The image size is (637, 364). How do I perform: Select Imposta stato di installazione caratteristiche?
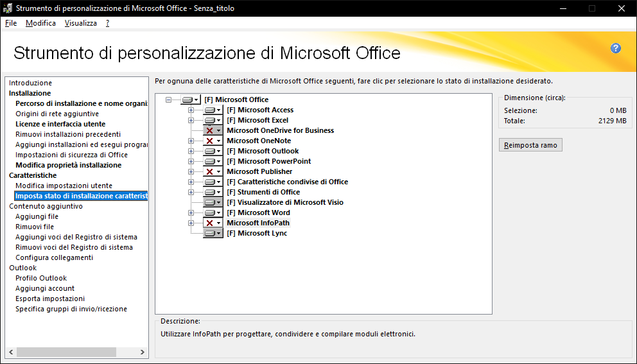click(82, 196)
